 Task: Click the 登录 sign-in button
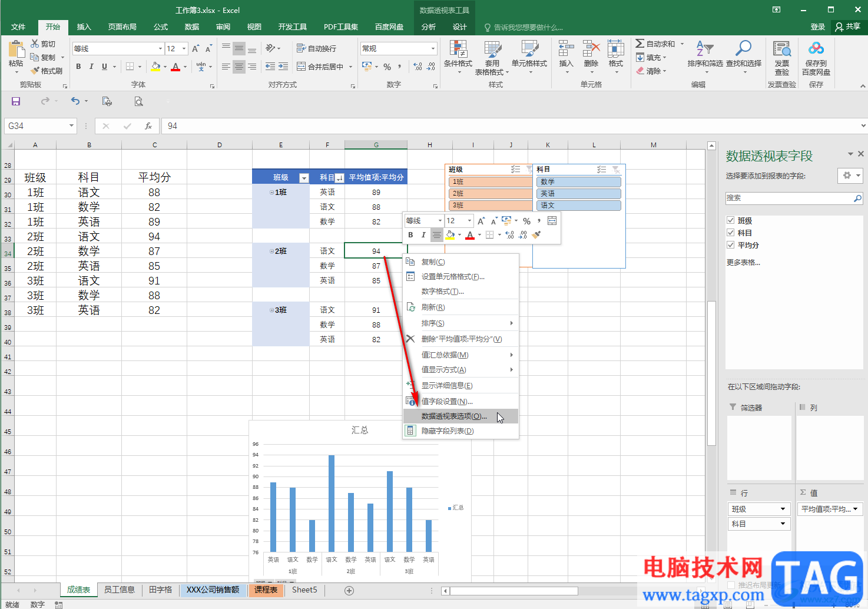click(818, 27)
